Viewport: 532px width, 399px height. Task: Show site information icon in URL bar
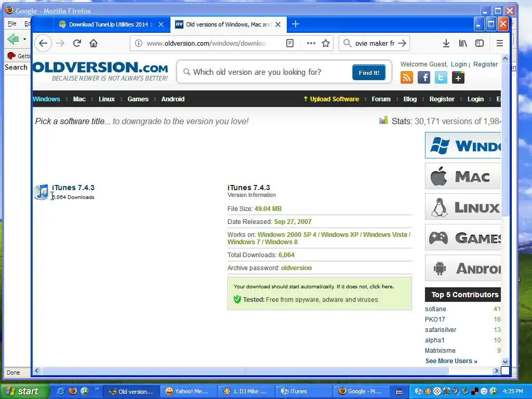(138, 43)
